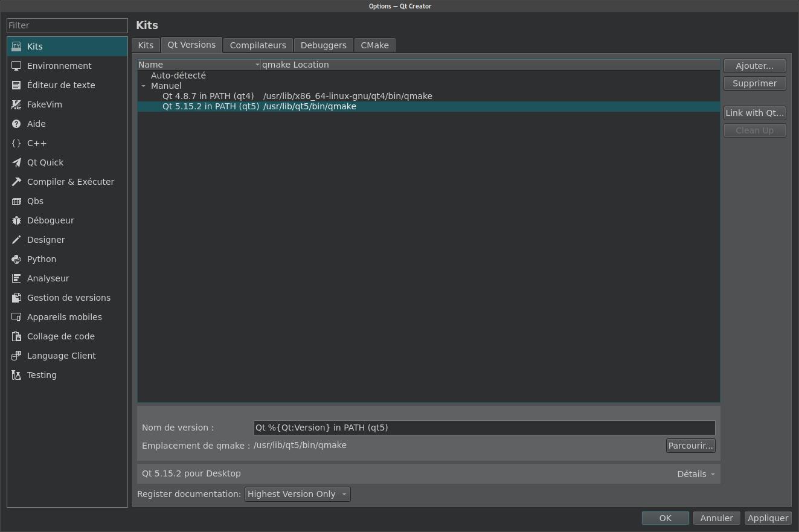Click the Compiler & Exécuter hammer icon
The width and height of the screenshot is (799, 532).
point(16,182)
